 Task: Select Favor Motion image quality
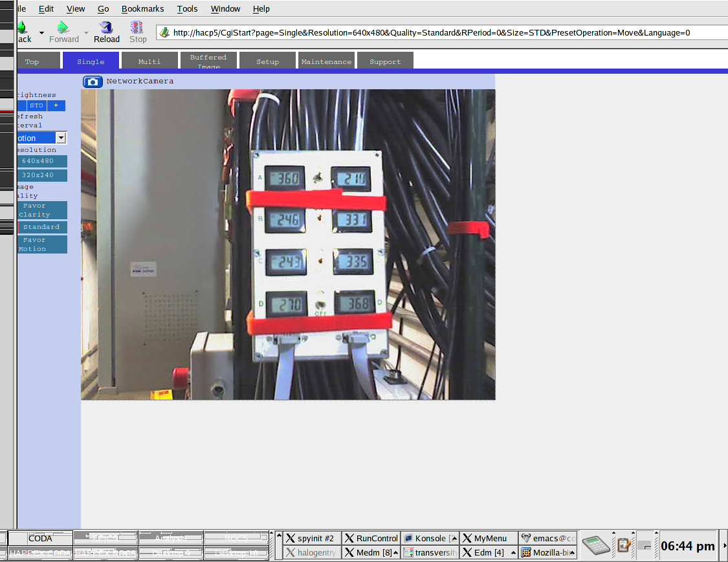coord(42,244)
